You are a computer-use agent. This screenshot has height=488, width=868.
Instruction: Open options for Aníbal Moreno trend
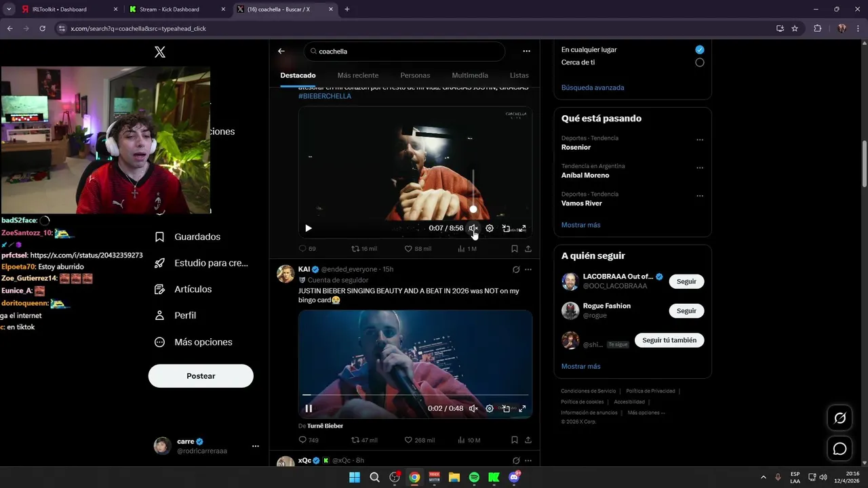click(x=700, y=168)
